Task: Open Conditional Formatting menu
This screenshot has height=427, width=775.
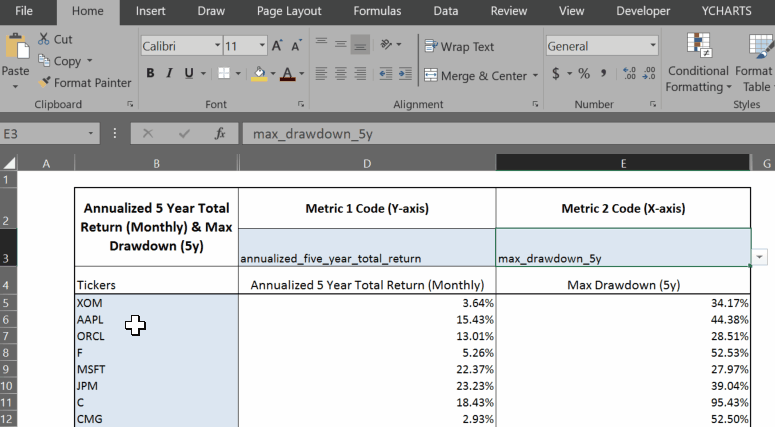Action: coord(698,62)
